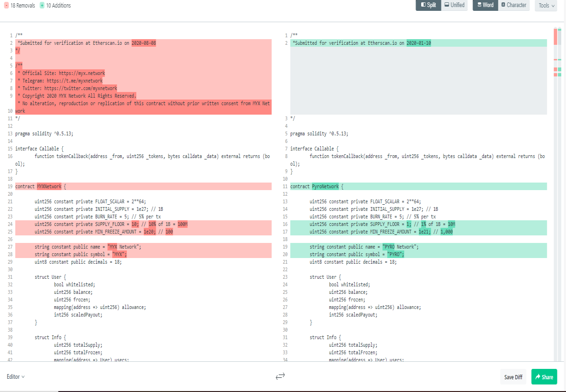
Task: Click the removed MYXNetwork contract line
Action: pyautogui.click(x=143, y=186)
